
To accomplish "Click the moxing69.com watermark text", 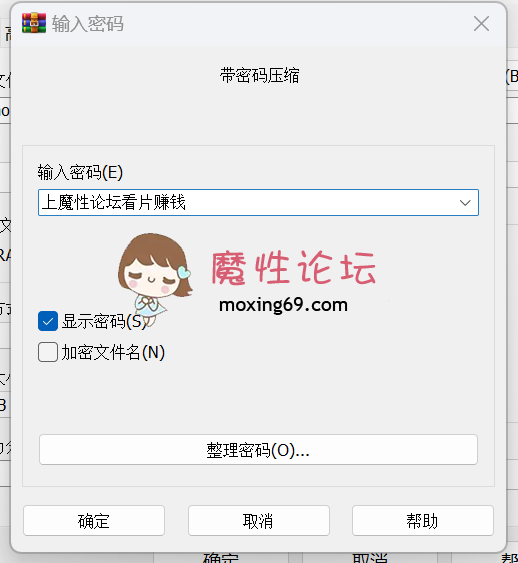I will (x=283, y=305).
